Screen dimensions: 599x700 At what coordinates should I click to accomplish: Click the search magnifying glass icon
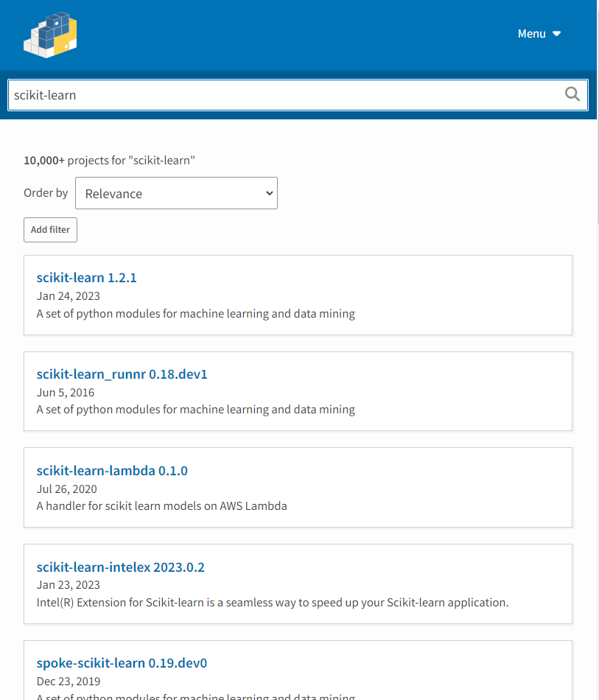[x=572, y=94]
